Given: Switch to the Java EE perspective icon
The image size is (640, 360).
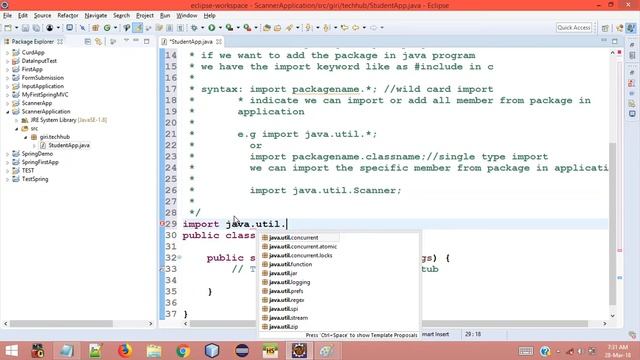Looking at the screenshot, I should pos(620,28).
